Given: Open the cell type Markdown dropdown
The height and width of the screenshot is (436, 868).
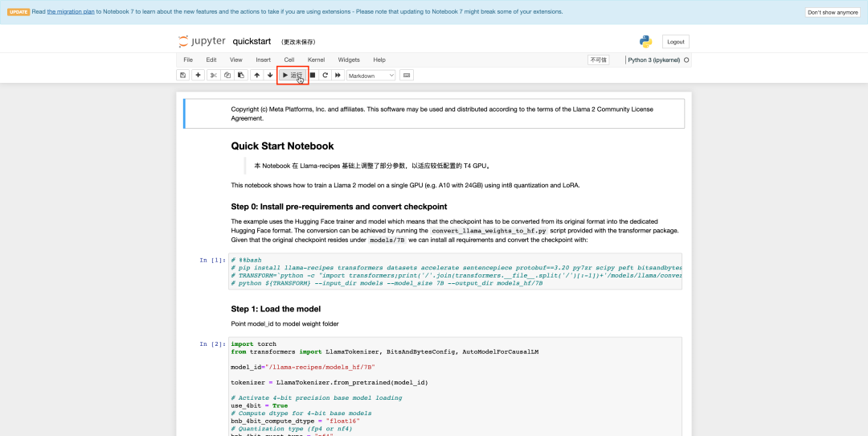Looking at the screenshot, I should click(x=371, y=76).
